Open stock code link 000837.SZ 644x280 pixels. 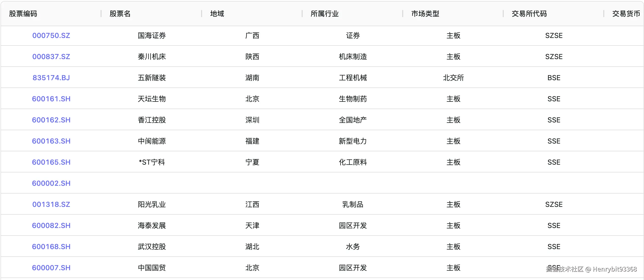click(51, 57)
